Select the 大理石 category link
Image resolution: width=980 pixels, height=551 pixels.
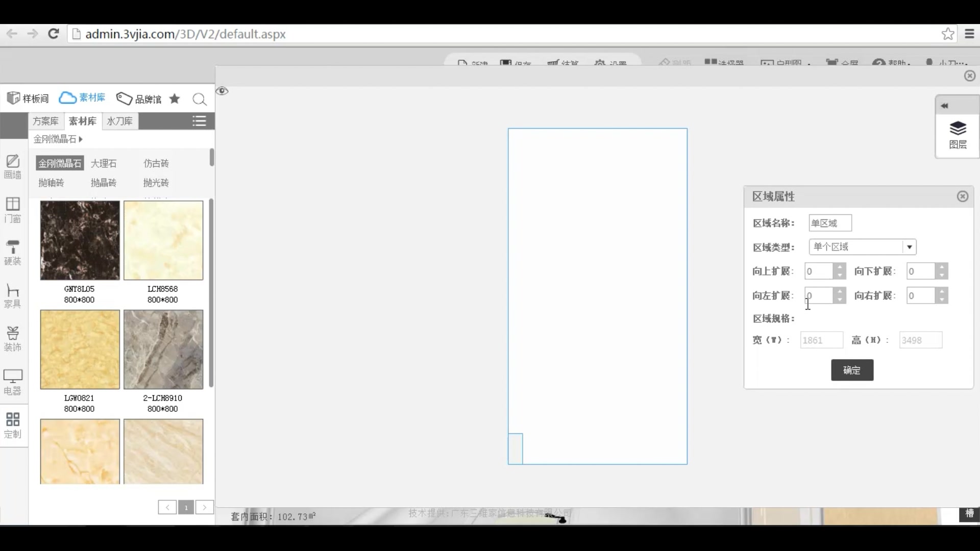104,163
